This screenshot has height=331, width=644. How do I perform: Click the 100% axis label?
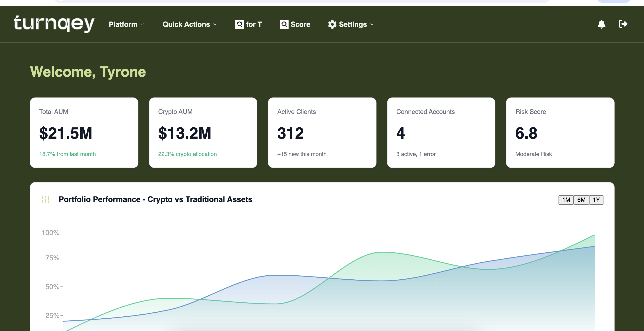pos(50,233)
